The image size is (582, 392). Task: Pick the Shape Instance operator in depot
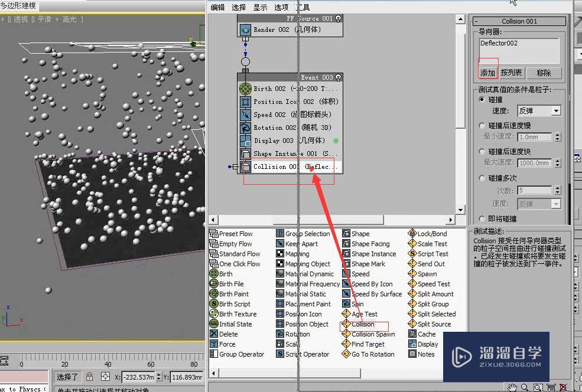point(346,254)
